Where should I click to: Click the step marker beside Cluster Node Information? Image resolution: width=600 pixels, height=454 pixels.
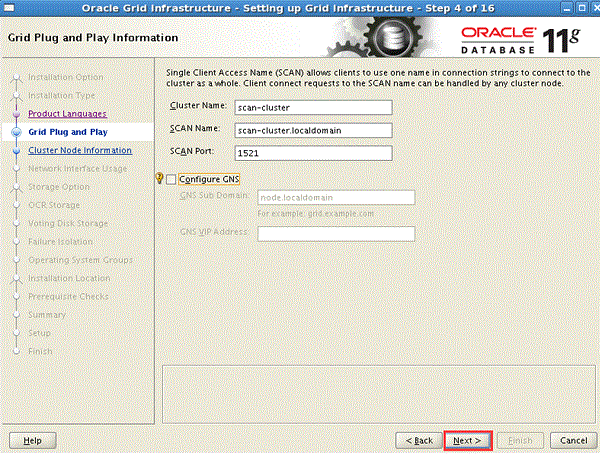pyautogui.click(x=16, y=150)
